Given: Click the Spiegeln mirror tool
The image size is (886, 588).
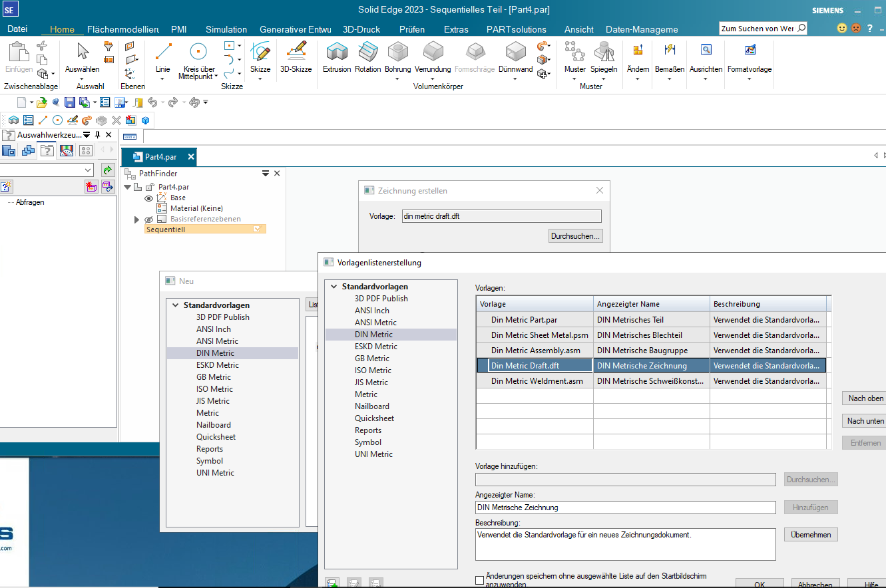Looking at the screenshot, I should pos(604,57).
